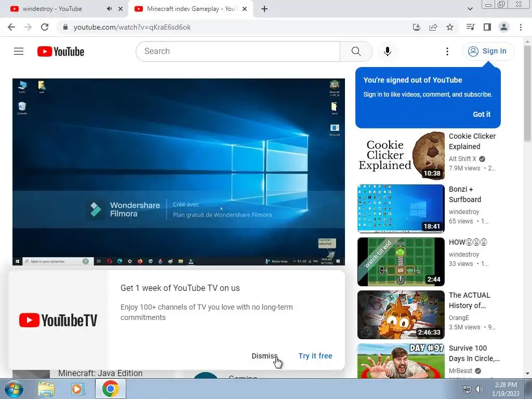Dismiss the YouTube TV promotion
This screenshot has width=532, height=399.
click(x=264, y=356)
